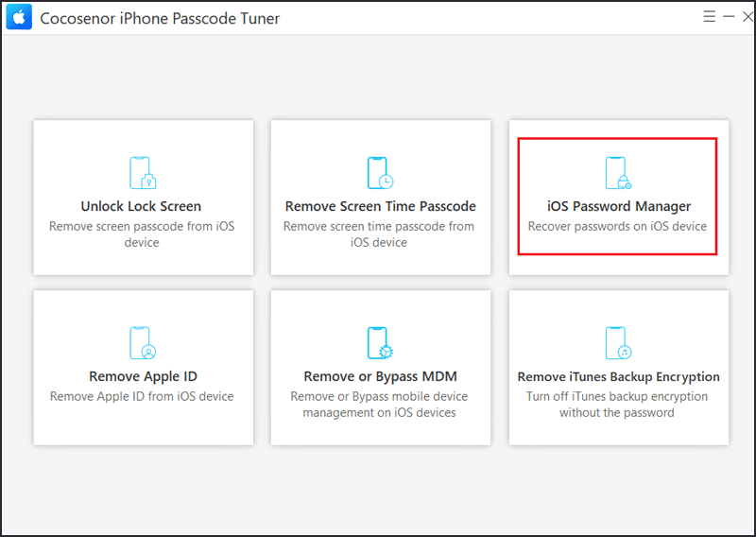
Task: Click 'Remove Apple ID from iOS device' text
Action: coord(142,396)
